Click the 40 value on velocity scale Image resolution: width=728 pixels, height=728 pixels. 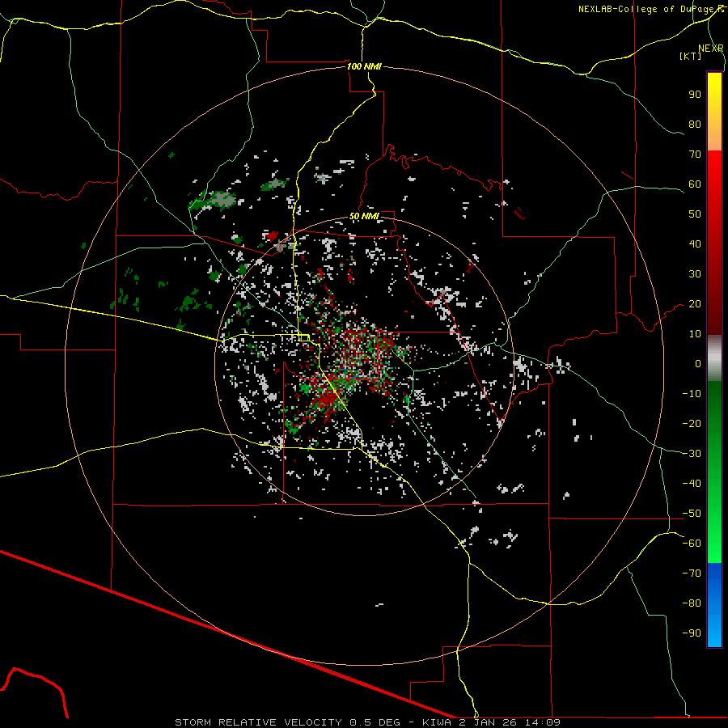point(695,244)
